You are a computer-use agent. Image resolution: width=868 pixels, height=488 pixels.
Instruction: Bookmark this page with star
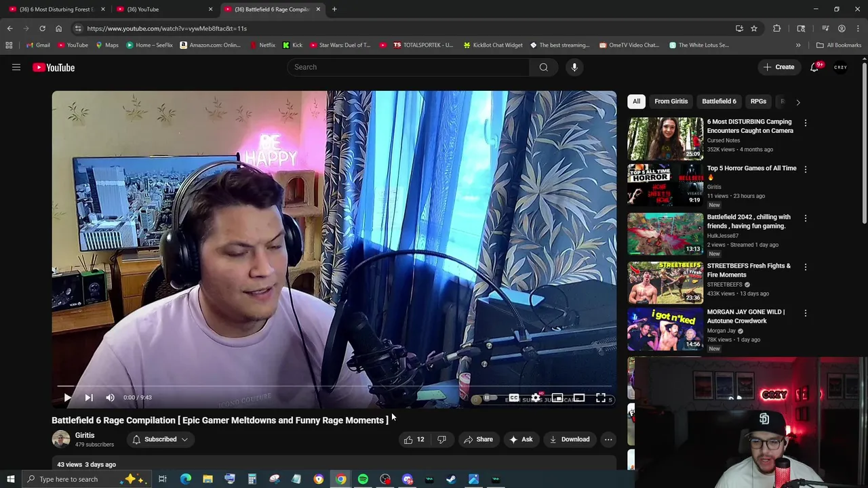(754, 28)
